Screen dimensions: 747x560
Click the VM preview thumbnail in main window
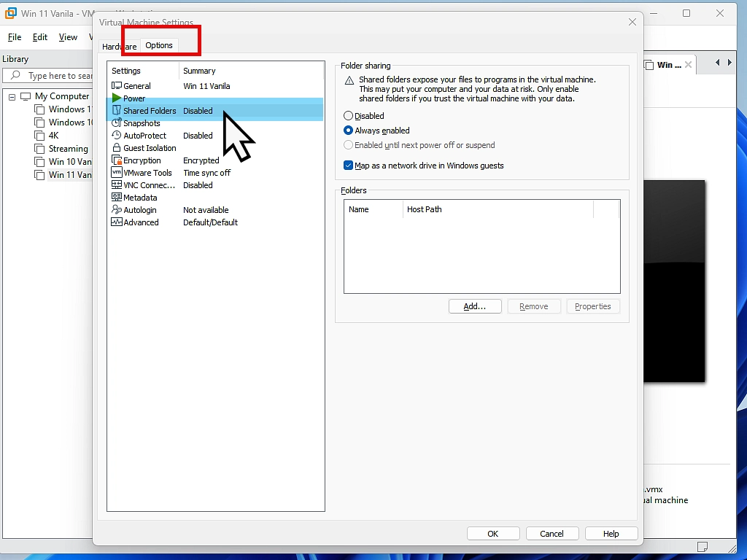point(674,281)
